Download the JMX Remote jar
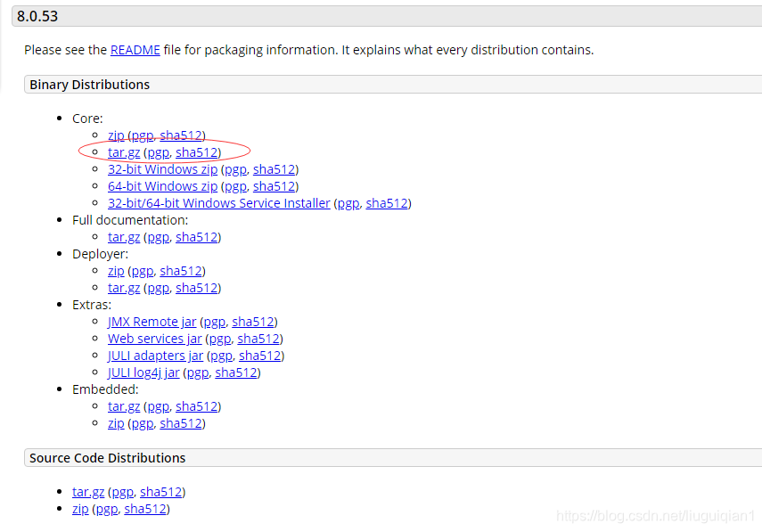The image size is (762, 532). (152, 322)
